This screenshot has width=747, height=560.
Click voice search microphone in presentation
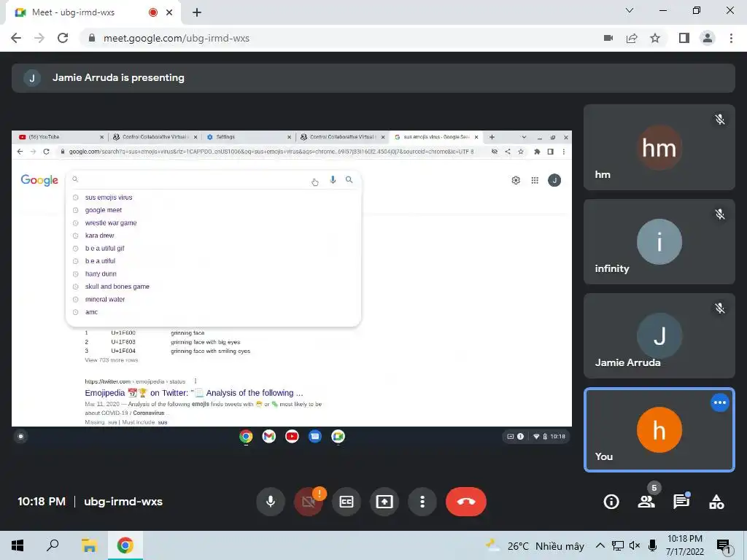[x=333, y=179]
